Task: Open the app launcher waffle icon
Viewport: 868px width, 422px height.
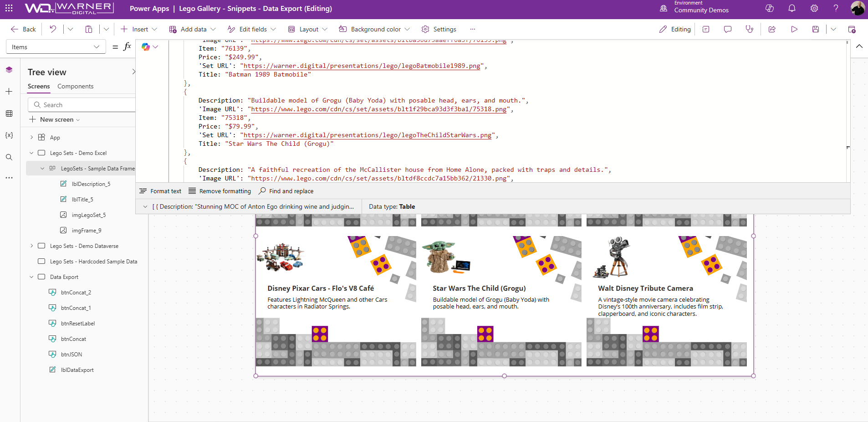Action: pyautogui.click(x=9, y=8)
